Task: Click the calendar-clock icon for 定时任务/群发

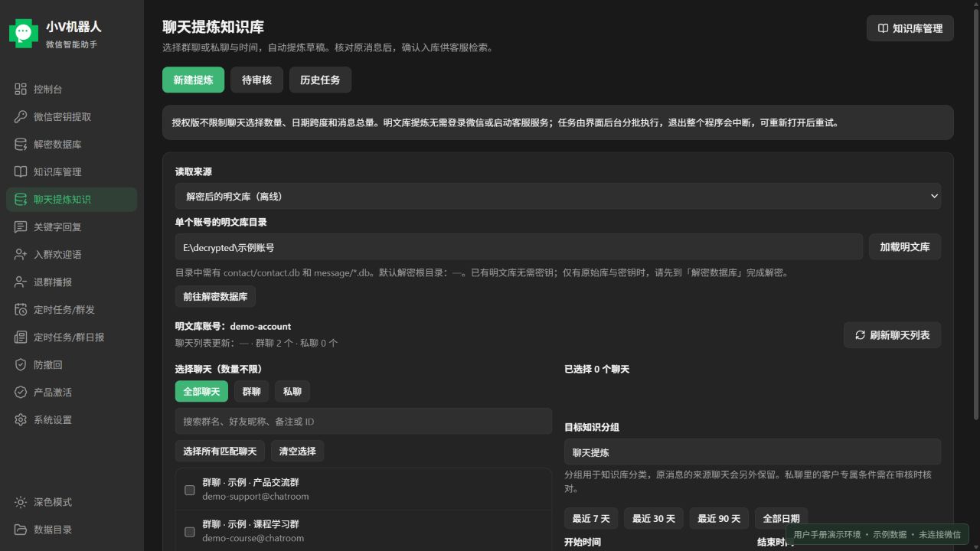Action: point(21,310)
